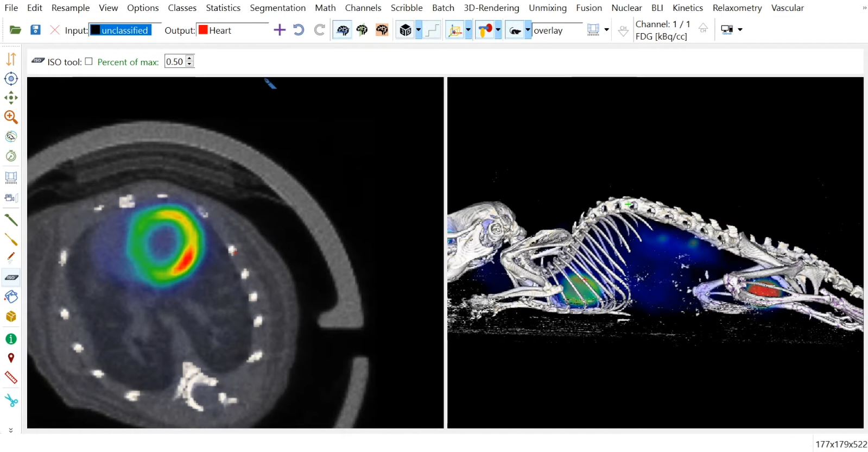Select the red ruler measurement tool

11,378
